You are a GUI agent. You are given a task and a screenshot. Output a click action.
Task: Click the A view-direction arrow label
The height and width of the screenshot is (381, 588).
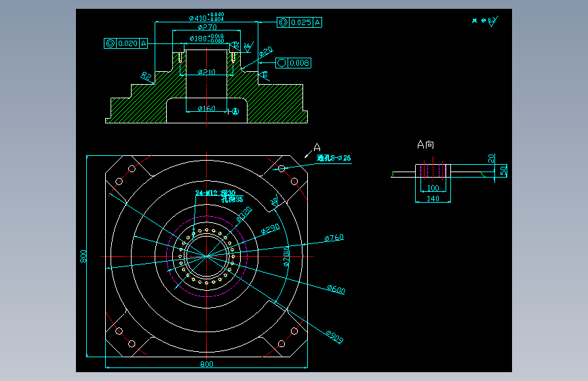tap(317, 147)
